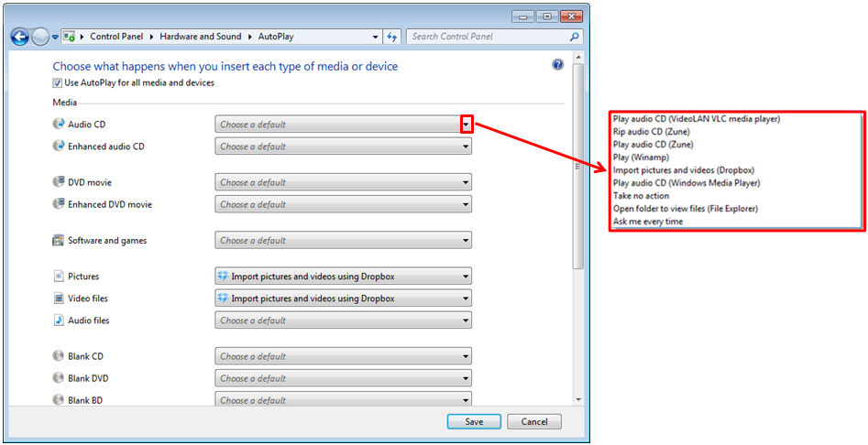Click the Refresh button beside the address bar
The width and height of the screenshot is (868, 445).
coord(392,37)
